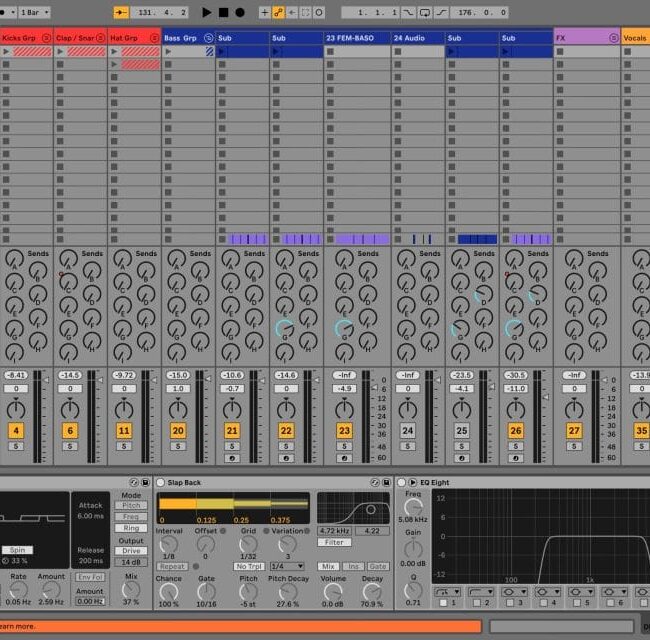Click the Filter button in Slap Back

[332, 542]
